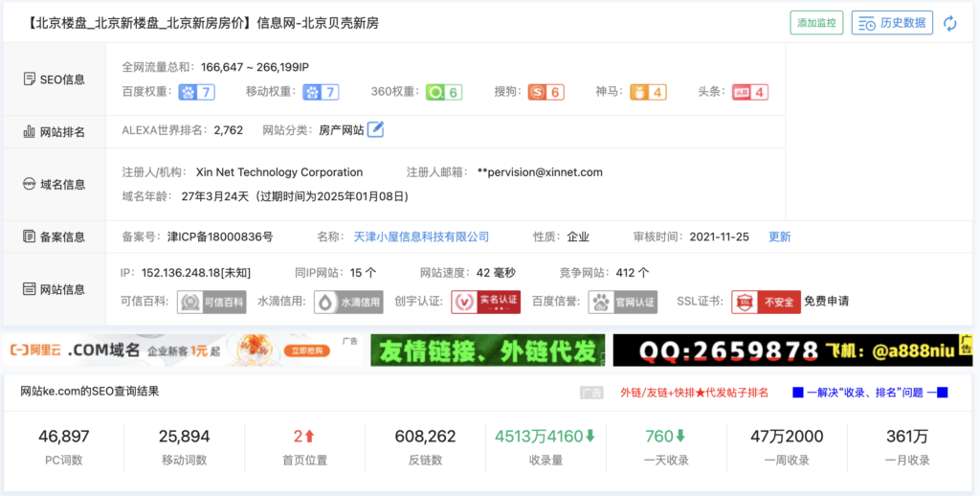Click the 神马 4 badge
Image resolution: width=980 pixels, height=496 pixels.
tap(648, 92)
